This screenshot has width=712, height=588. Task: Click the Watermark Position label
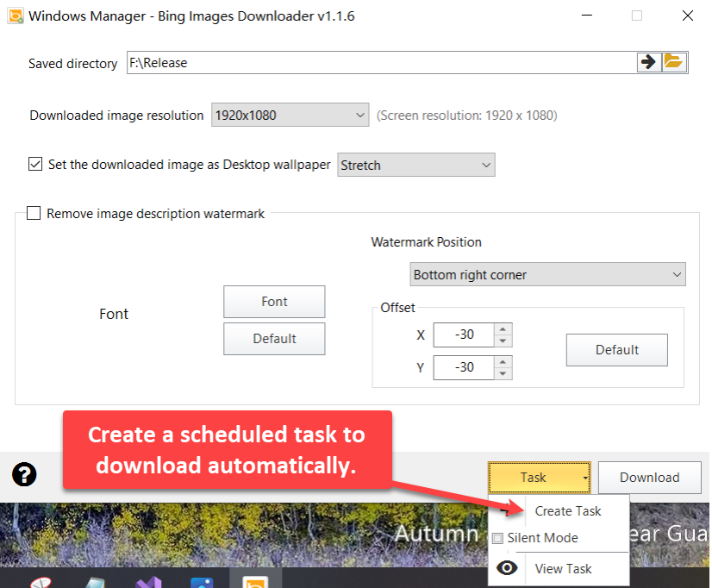[x=426, y=242]
